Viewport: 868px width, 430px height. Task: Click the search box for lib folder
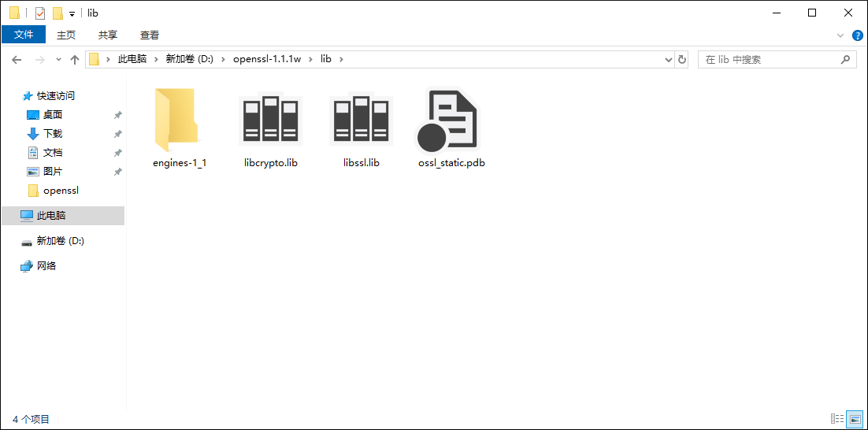[768, 60]
